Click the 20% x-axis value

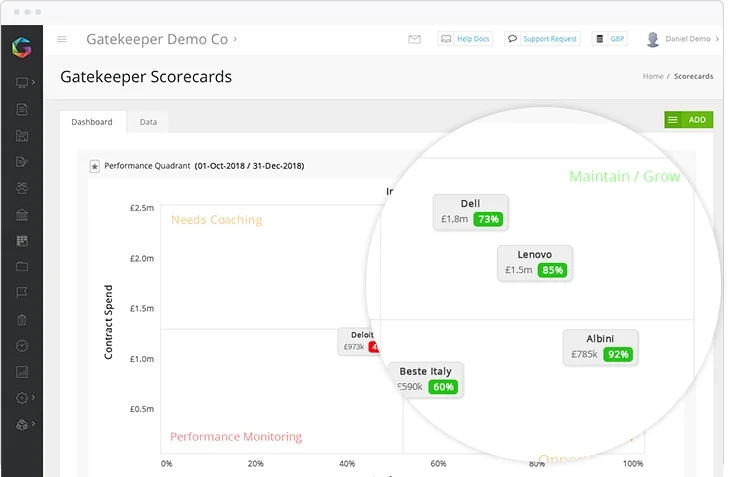(x=256, y=464)
